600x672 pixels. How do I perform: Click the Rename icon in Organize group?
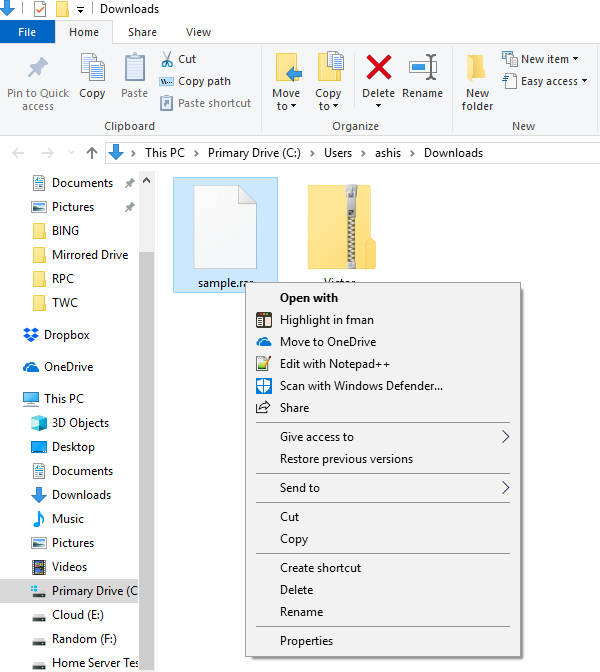(x=423, y=67)
